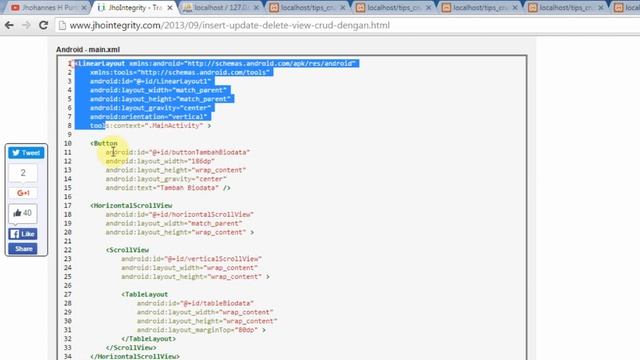
Task: Click the 'Android - main.xml' heading
Action: point(88,49)
